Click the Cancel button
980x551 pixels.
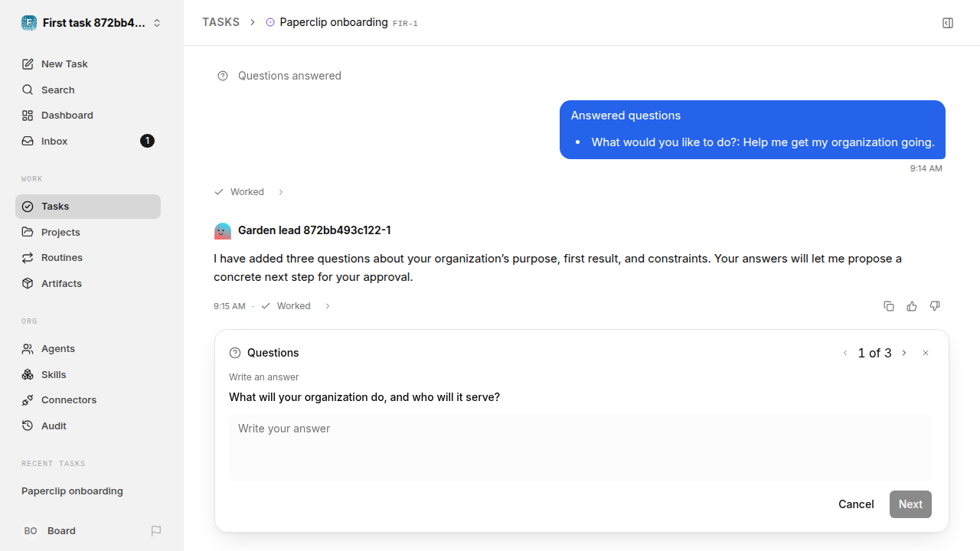(856, 504)
